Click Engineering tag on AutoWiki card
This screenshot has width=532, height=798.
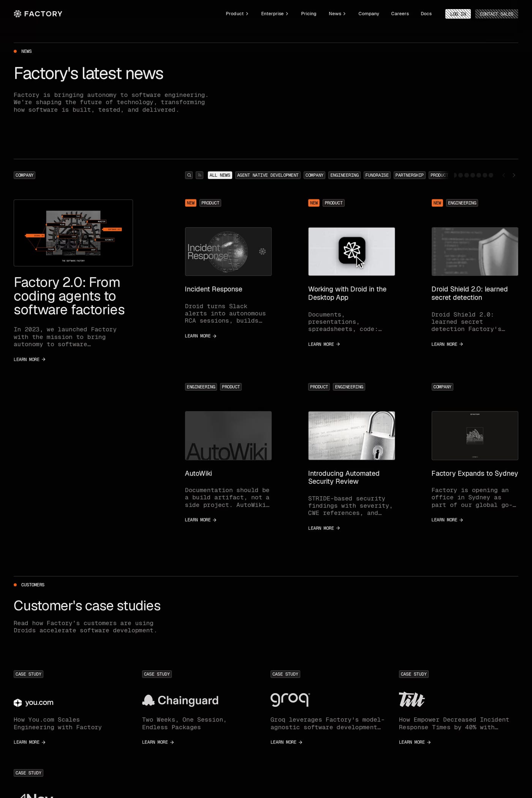click(x=201, y=387)
